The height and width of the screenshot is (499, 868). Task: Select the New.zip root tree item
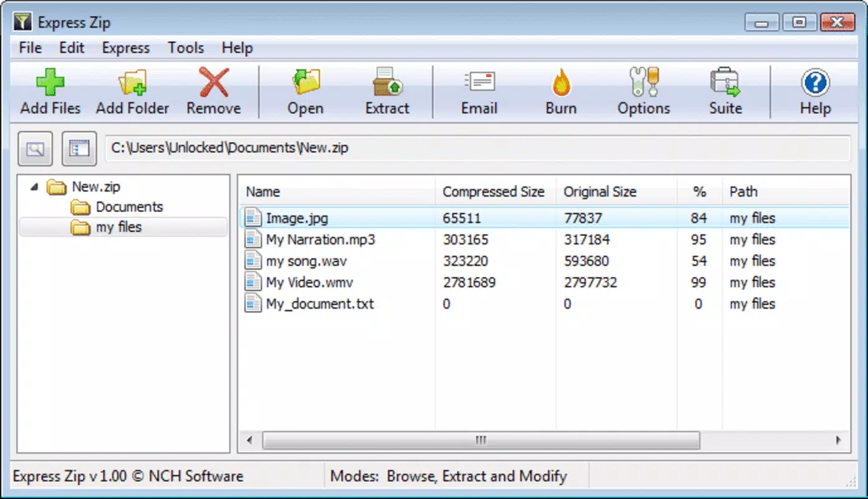point(96,187)
